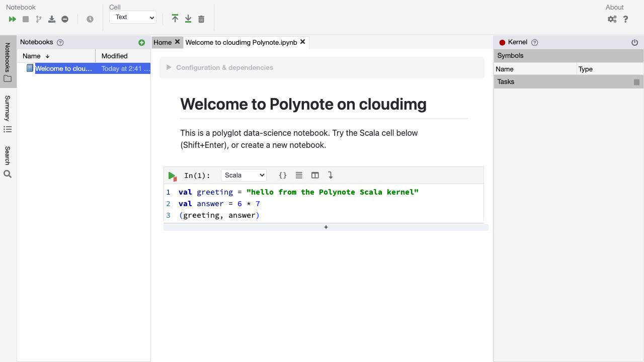Toggle the cell wrap output arrow icon

pyautogui.click(x=331, y=175)
